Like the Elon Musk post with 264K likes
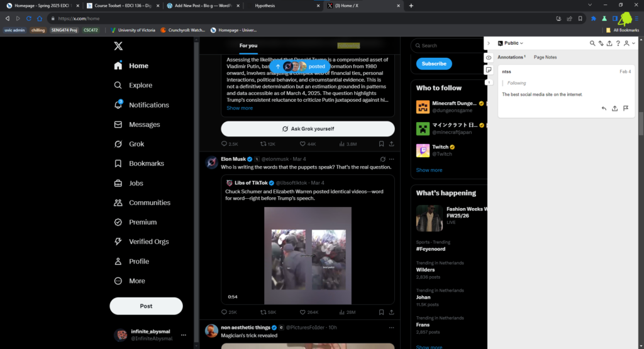The image size is (644, 349). [x=309, y=313]
